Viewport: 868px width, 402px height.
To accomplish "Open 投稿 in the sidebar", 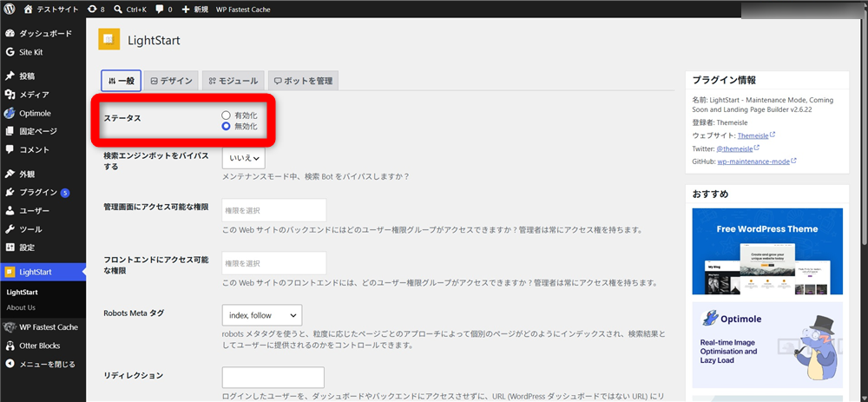I will pos(43,76).
